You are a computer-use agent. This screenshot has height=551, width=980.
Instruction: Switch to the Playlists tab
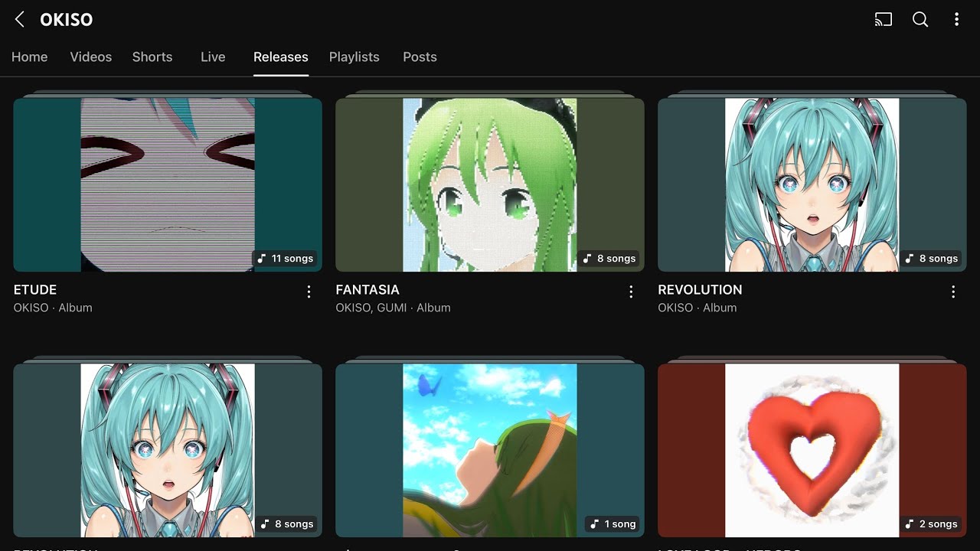pyautogui.click(x=354, y=57)
